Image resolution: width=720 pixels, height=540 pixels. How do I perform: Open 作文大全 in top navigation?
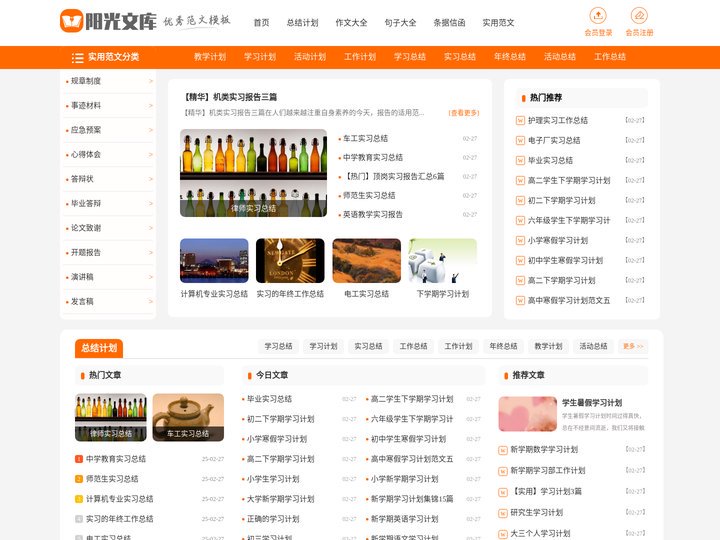tap(351, 22)
